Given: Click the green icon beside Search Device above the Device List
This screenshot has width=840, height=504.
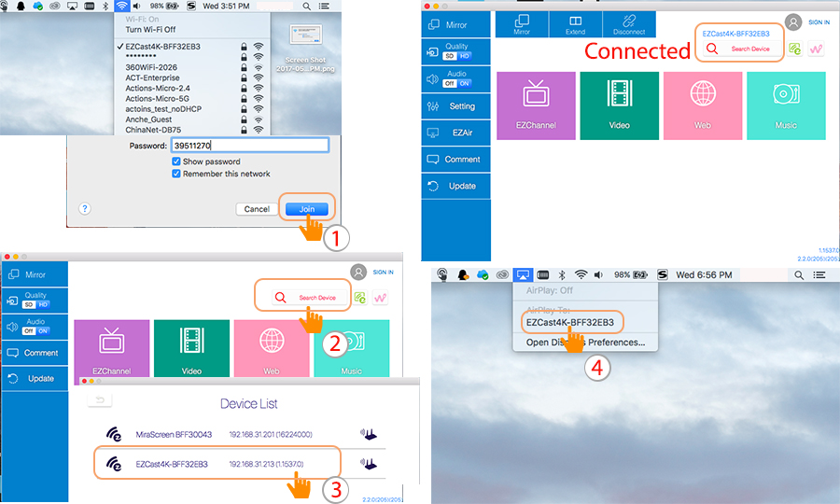Looking at the screenshot, I should pyautogui.click(x=360, y=298).
